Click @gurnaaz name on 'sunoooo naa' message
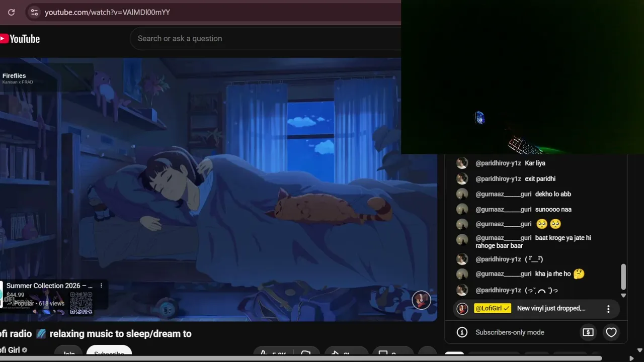This screenshot has height=362, width=644. tap(503, 209)
